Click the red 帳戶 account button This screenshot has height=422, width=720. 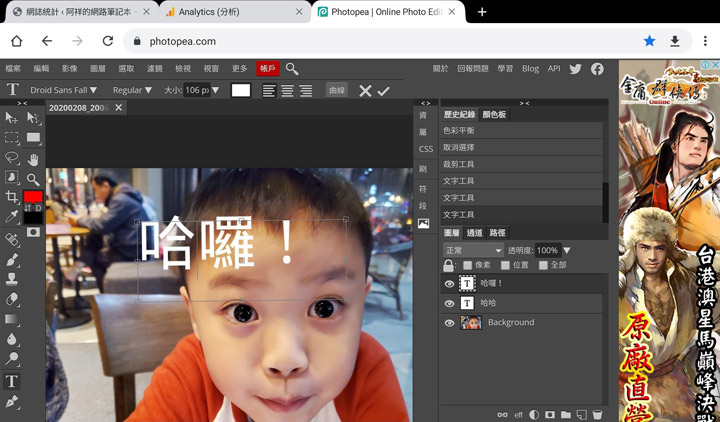point(268,68)
